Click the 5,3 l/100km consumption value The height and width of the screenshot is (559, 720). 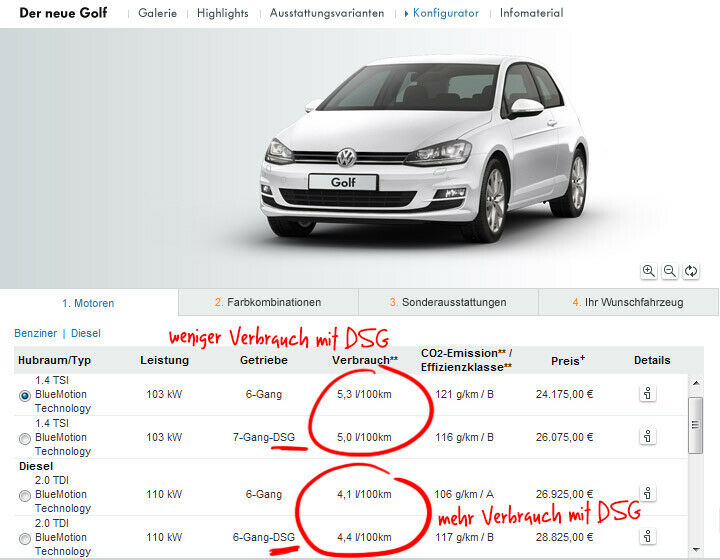click(364, 394)
